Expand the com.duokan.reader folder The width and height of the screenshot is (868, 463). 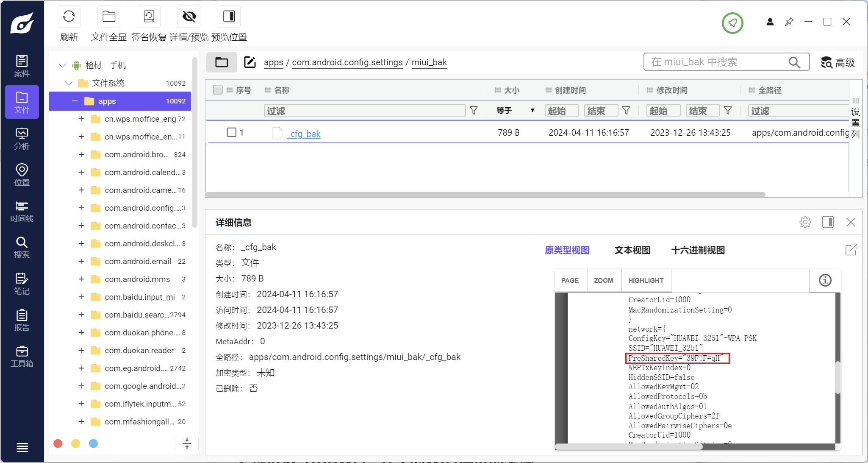tap(81, 350)
